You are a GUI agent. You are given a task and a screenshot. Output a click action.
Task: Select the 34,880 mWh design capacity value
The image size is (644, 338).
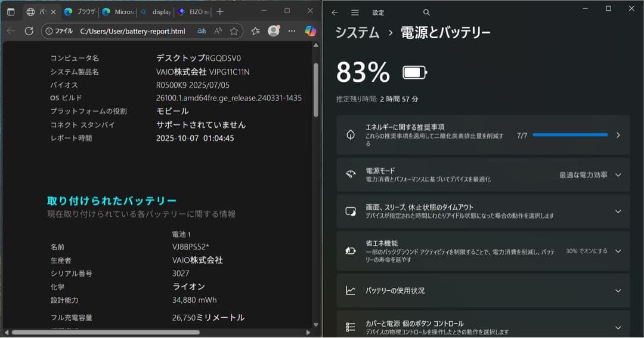pos(194,300)
